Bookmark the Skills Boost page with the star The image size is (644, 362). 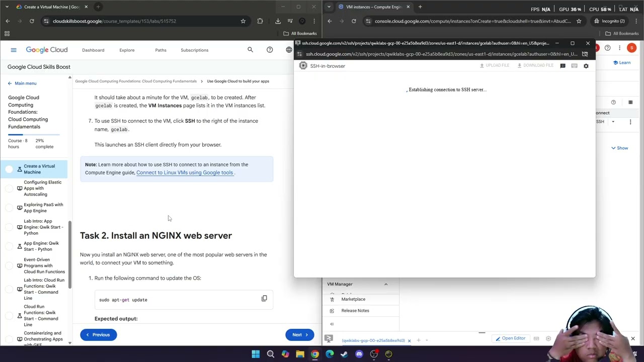pos(243,21)
